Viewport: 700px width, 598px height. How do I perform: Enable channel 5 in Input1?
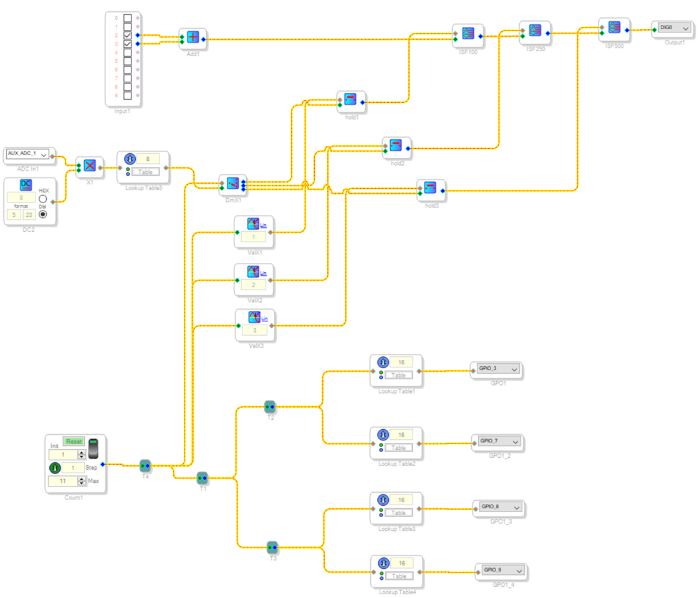click(x=128, y=61)
